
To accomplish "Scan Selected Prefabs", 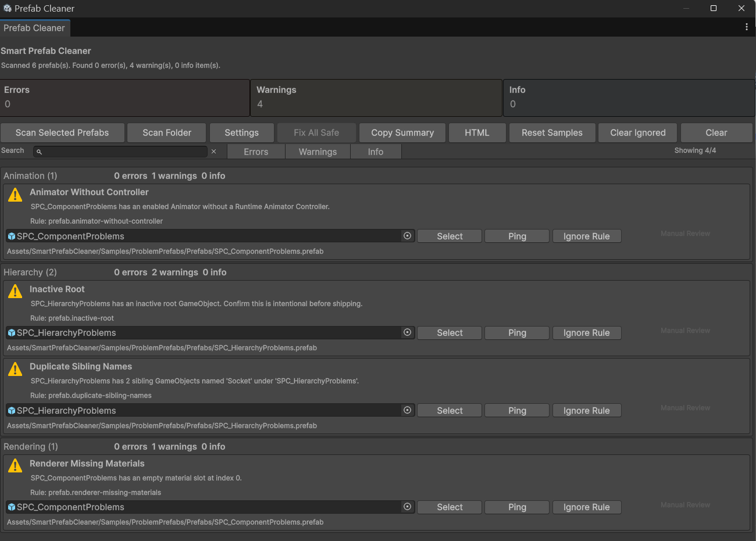I will (x=62, y=132).
